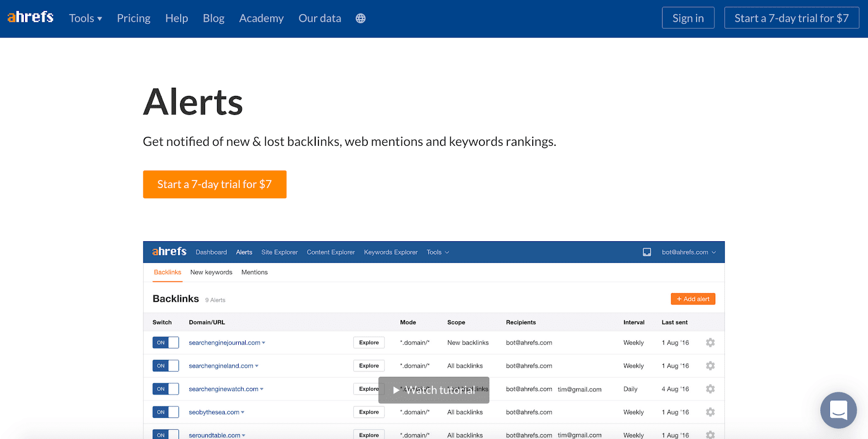The image size is (868, 439).
Task: Click Explore for searchenginejournal.com
Action: pos(369,343)
